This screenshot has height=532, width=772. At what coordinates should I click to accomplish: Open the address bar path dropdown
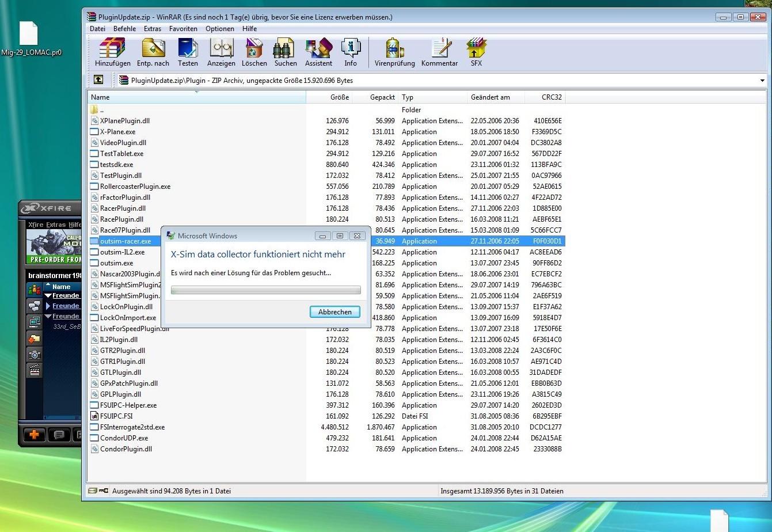(762, 81)
